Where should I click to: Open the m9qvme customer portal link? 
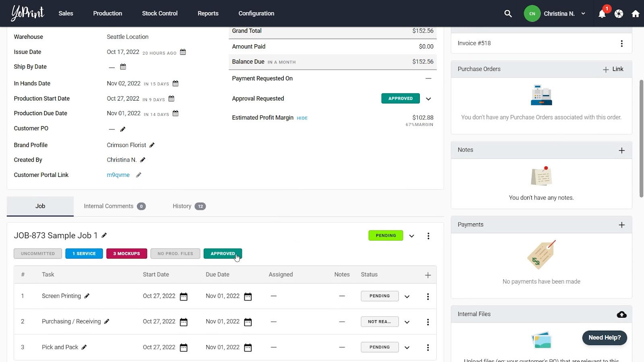118,175
